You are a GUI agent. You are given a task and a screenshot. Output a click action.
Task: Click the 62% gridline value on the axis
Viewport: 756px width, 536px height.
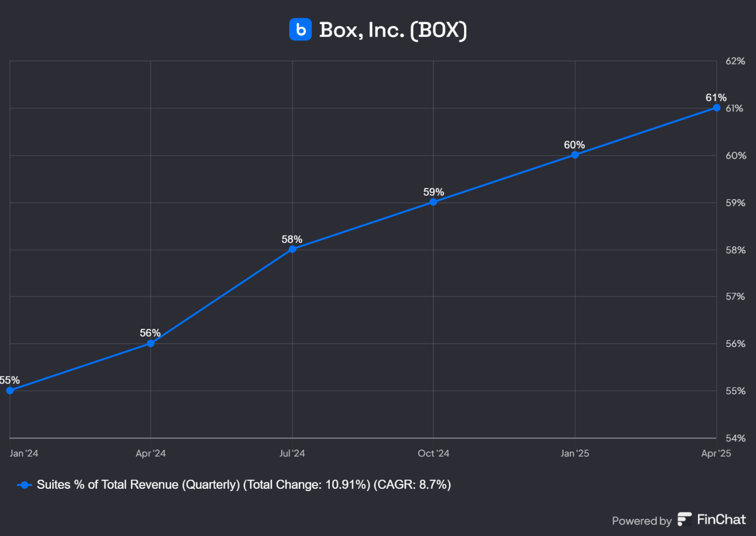[x=736, y=61]
